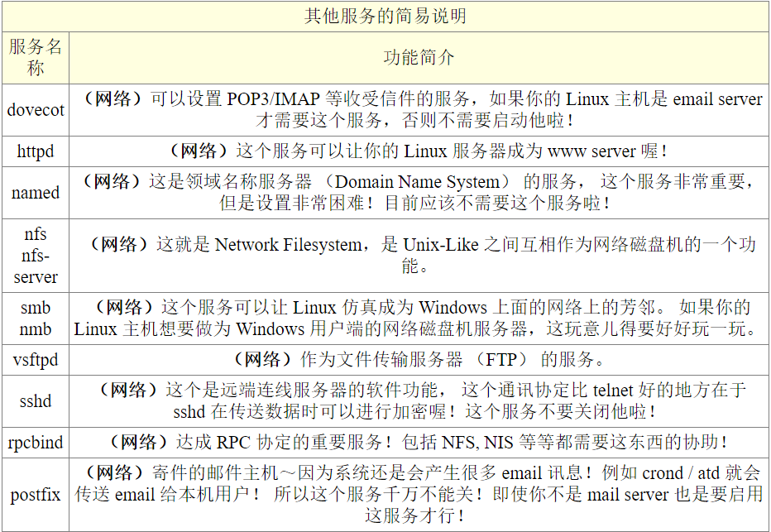Select the 服务名称 column header
771x532 pixels.
(x=36, y=58)
